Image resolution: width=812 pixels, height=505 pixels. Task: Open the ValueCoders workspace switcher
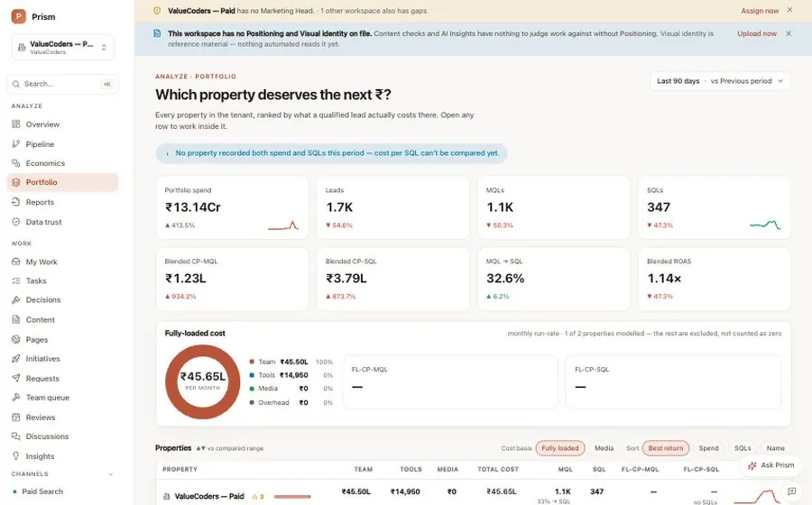tap(62, 47)
